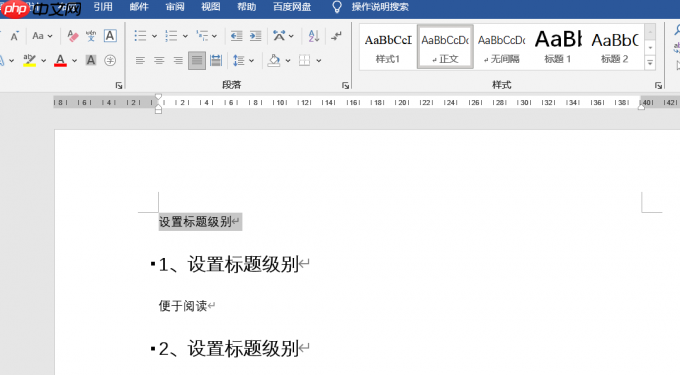Screen dimensions: 680x375
Task: Switch to the 审阅 tab
Action: [x=175, y=7]
